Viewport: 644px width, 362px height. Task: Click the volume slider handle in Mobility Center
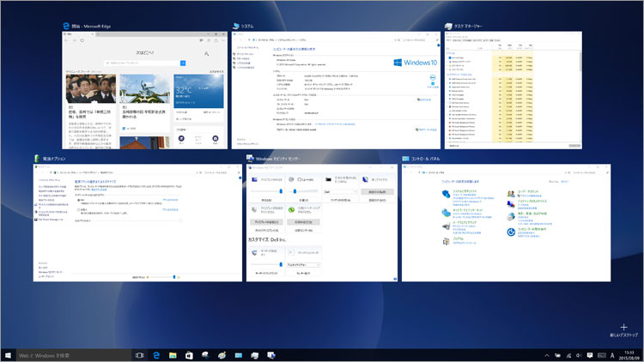[295, 190]
